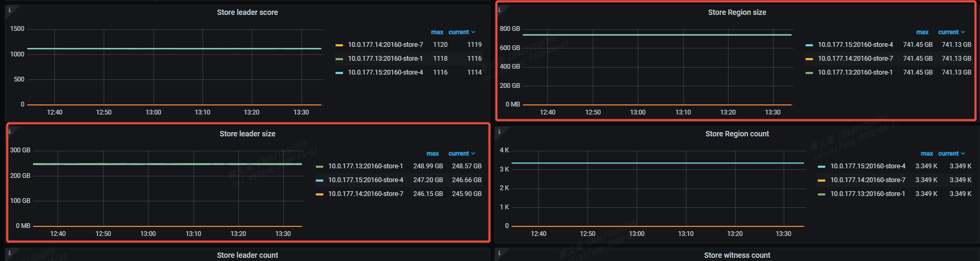Sort Store leader score legend by current column

(461, 32)
